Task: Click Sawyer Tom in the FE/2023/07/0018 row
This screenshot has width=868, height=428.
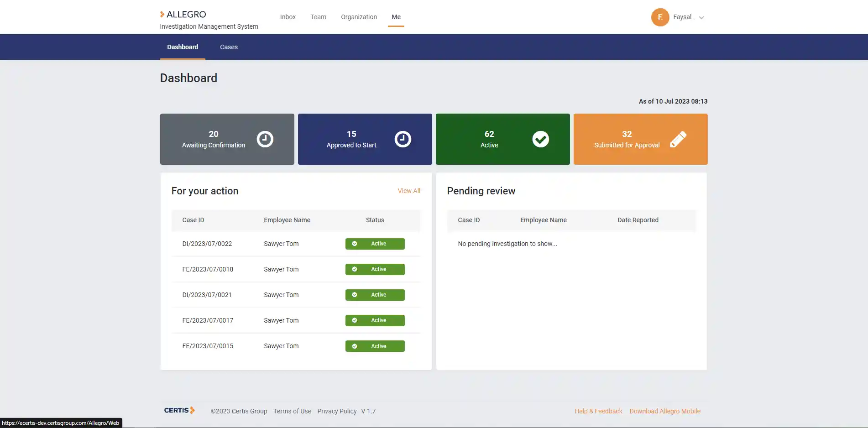Action: pos(281,269)
